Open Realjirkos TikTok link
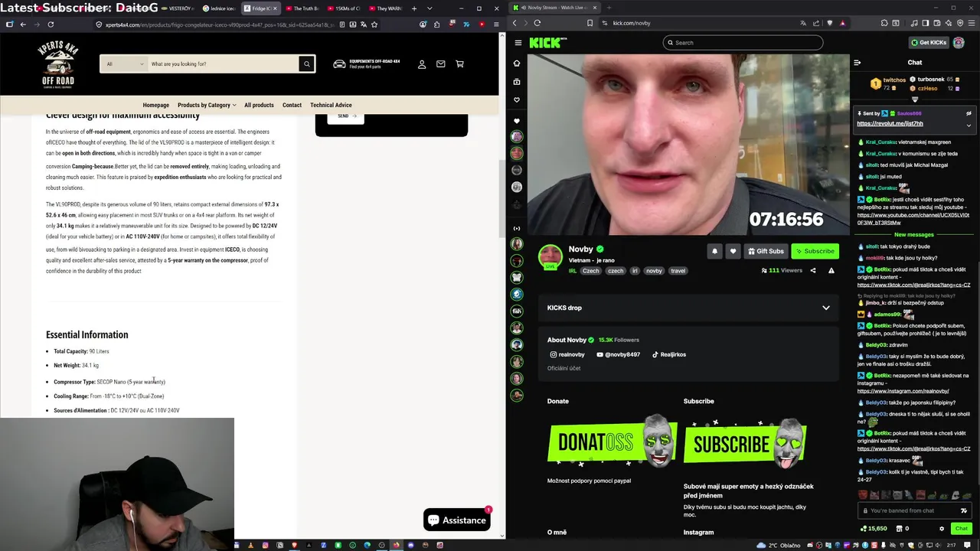This screenshot has height=551, width=980. click(669, 354)
